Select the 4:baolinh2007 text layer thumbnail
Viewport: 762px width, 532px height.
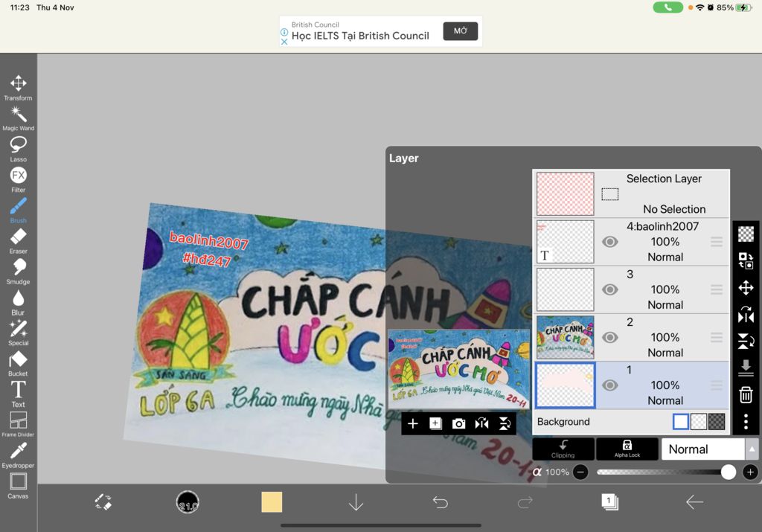[566, 242]
